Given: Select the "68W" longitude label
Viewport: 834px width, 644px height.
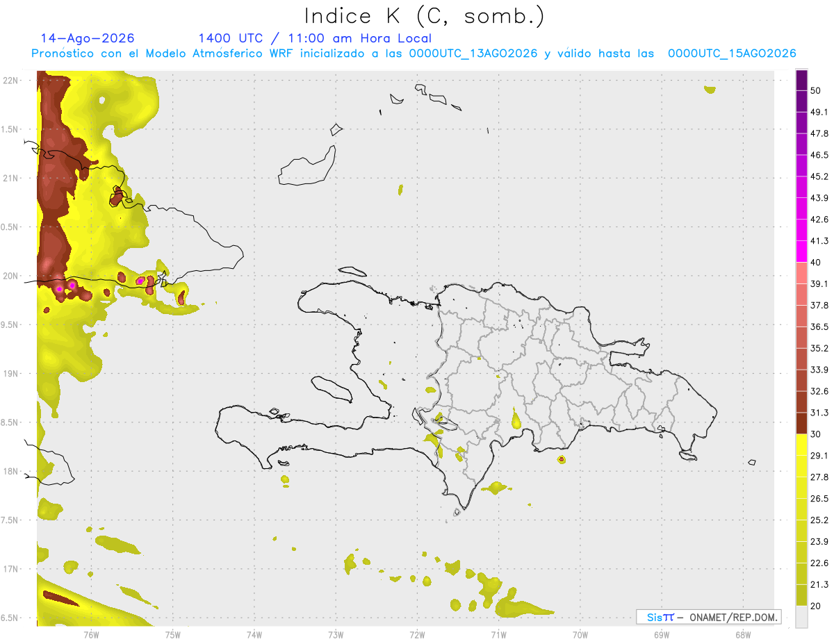Looking at the screenshot, I should click(742, 634).
